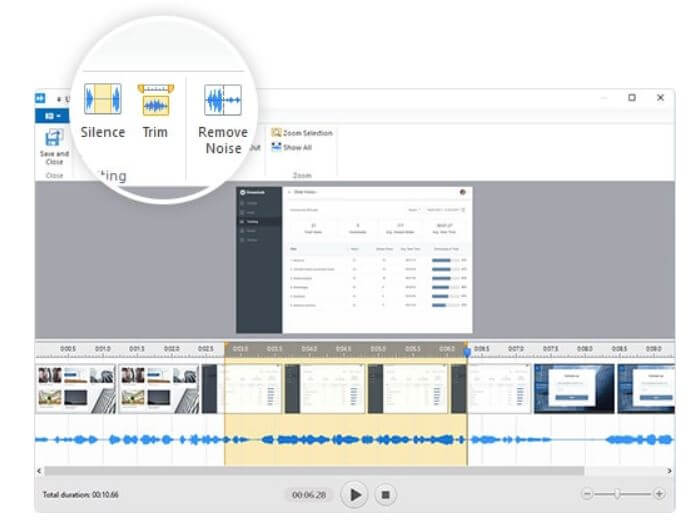Click the Save and Close icon
The image size is (699, 525).
[x=54, y=136]
